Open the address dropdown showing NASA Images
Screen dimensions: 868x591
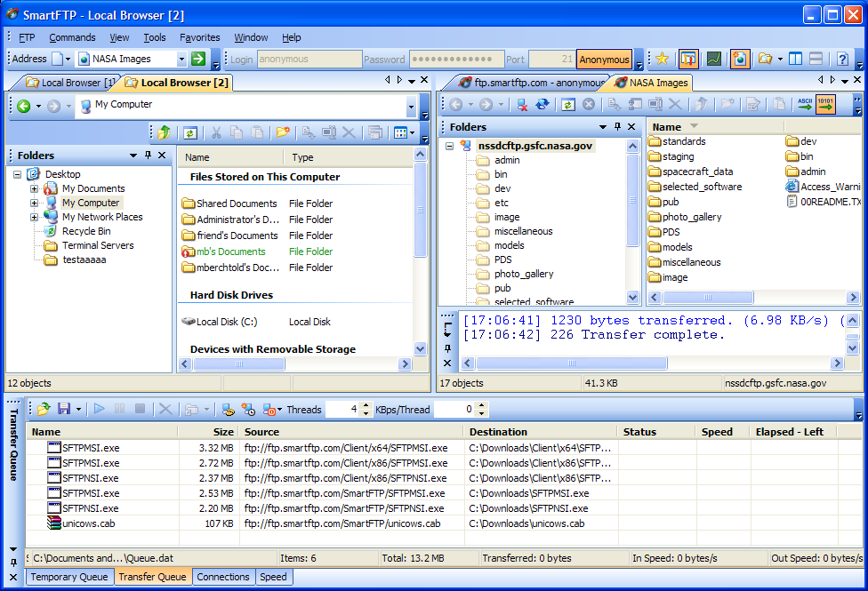click(181, 60)
